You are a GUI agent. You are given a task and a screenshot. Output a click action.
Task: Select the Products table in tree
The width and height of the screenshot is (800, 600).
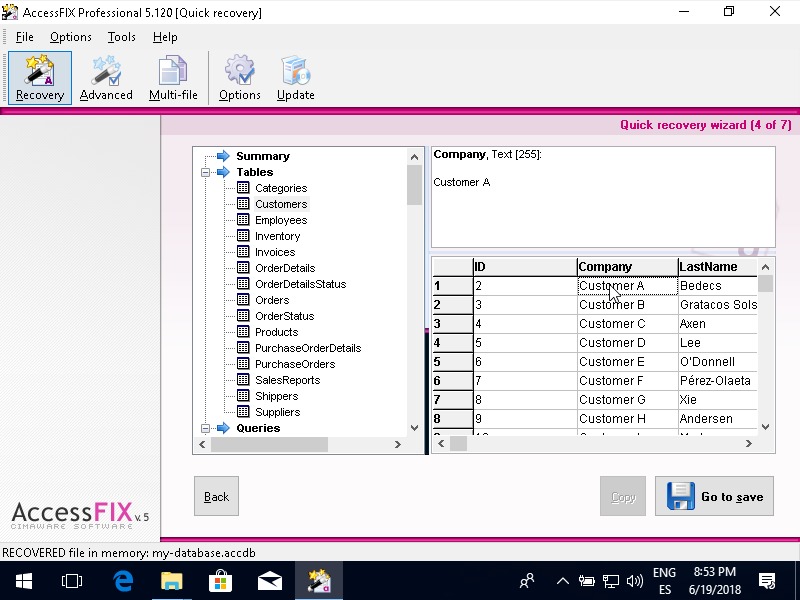pyautogui.click(x=276, y=332)
